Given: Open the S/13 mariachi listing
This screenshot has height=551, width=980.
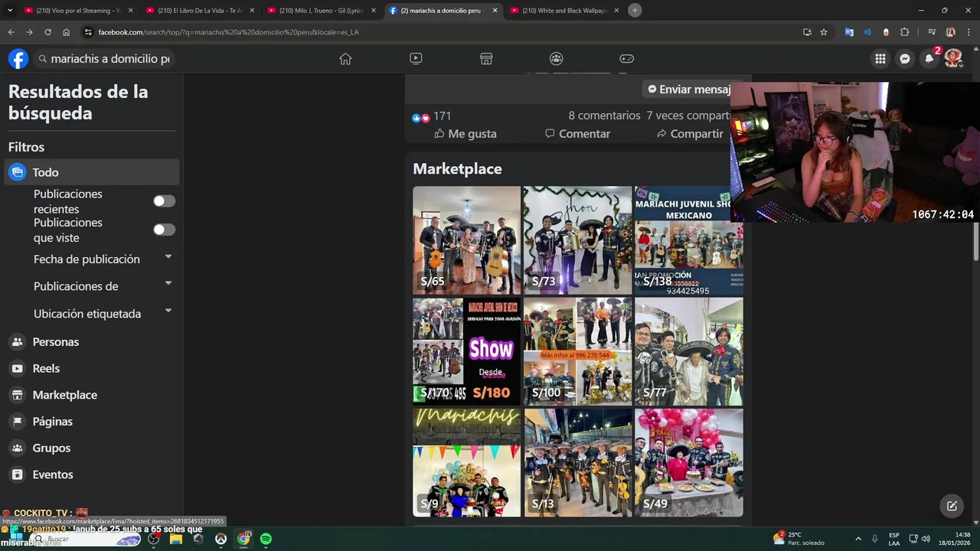Looking at the screenshot, I should [577, 462].
